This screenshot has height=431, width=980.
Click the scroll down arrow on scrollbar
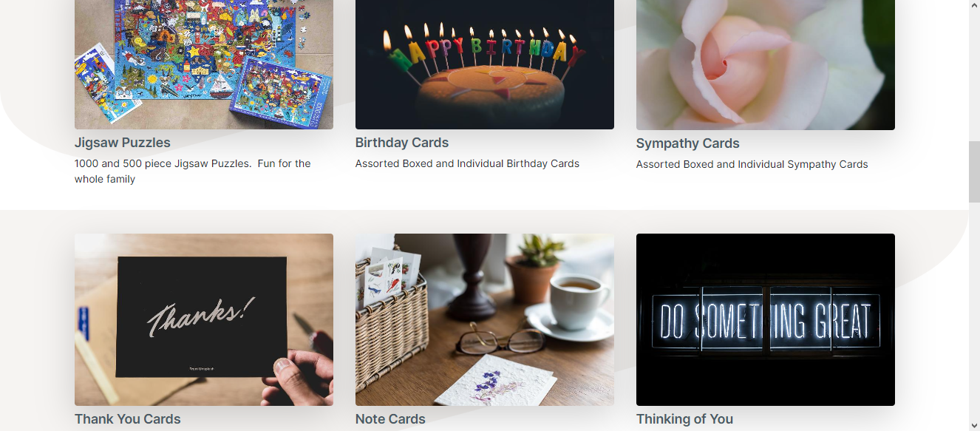(974, 425)
